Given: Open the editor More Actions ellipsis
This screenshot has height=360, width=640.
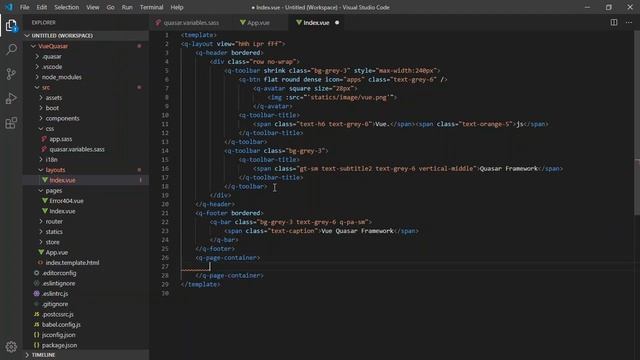Looking at the screenshot, I should (629, 22).
